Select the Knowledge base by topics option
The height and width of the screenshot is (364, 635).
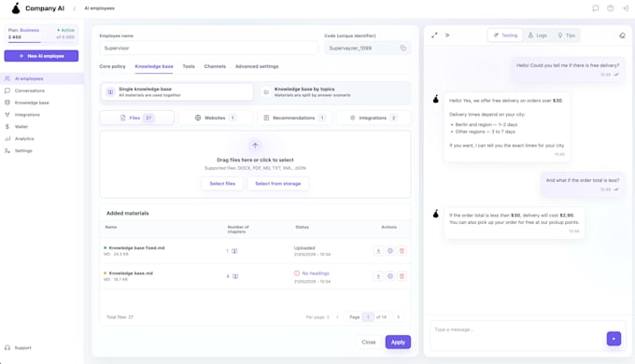click(333, 91)
